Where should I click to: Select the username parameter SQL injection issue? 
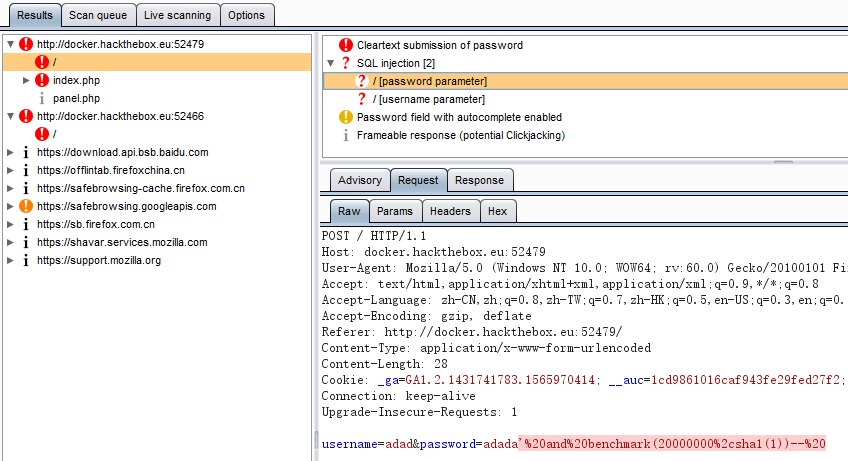[x=431, y=99]
